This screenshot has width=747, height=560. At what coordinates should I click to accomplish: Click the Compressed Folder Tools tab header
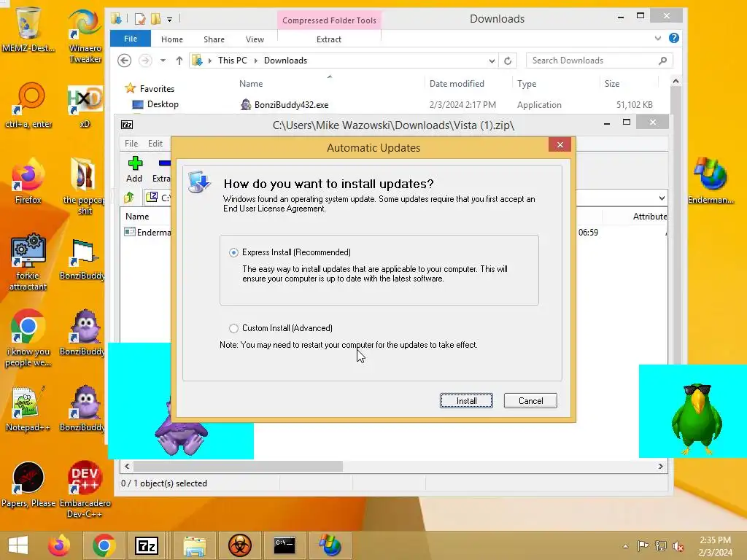329,20
